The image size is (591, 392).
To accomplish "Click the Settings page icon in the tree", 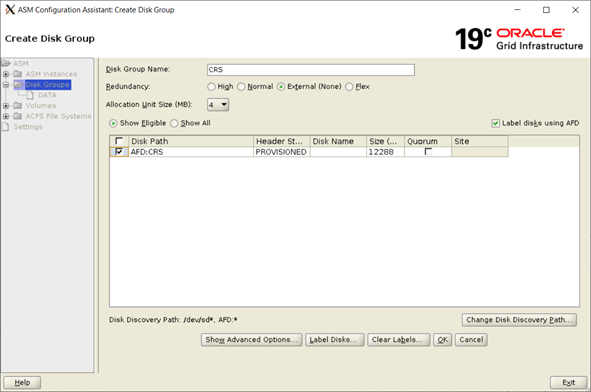I will (x=6, y=127).
